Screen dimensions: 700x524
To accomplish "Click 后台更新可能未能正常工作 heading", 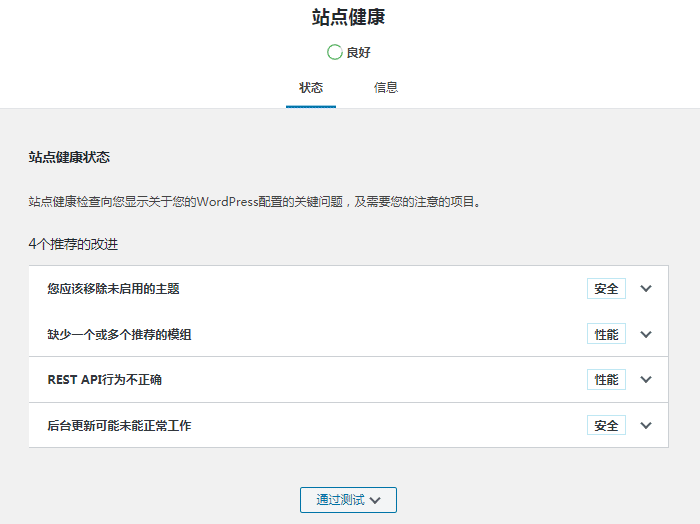I will (119, 425).
